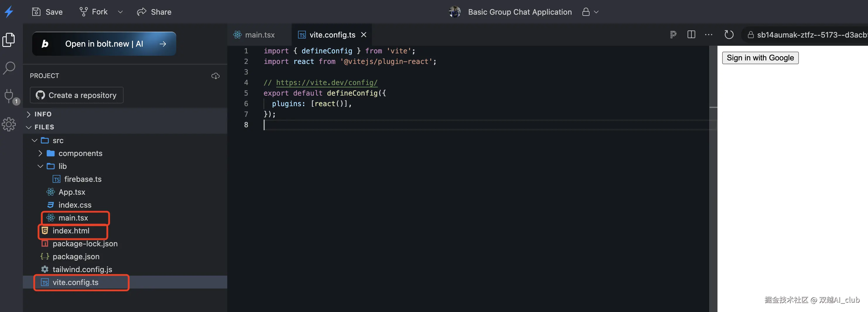
Task: Reload the preview with refresh icon
Action: (729, 35)
